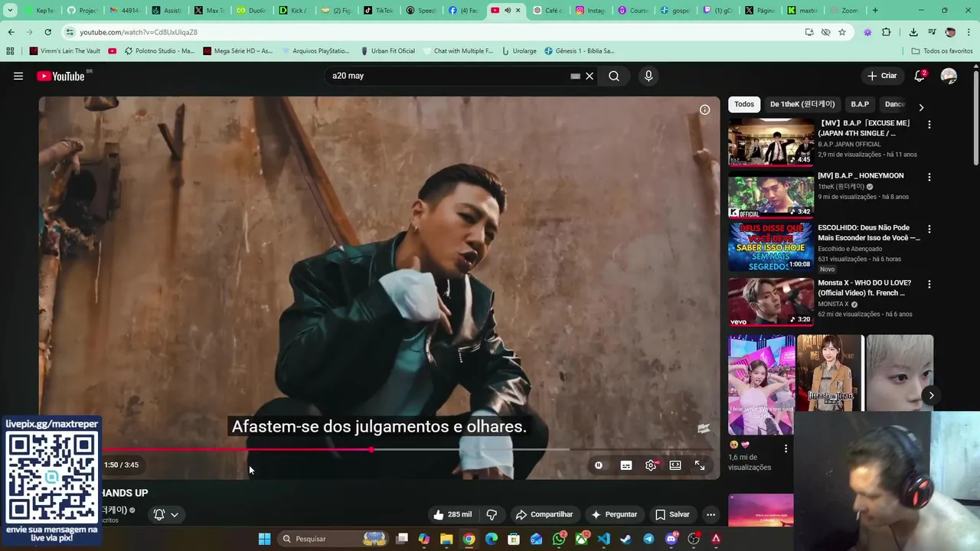
Task: Open Urban Fit Oficial bookmark
Action: [387, 51]
